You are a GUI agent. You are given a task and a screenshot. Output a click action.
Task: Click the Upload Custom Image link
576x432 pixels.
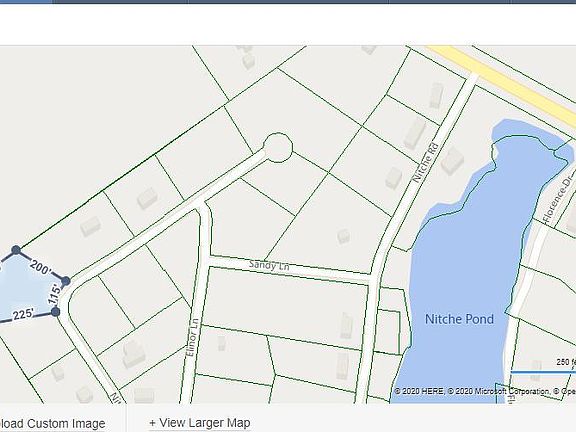53,424
